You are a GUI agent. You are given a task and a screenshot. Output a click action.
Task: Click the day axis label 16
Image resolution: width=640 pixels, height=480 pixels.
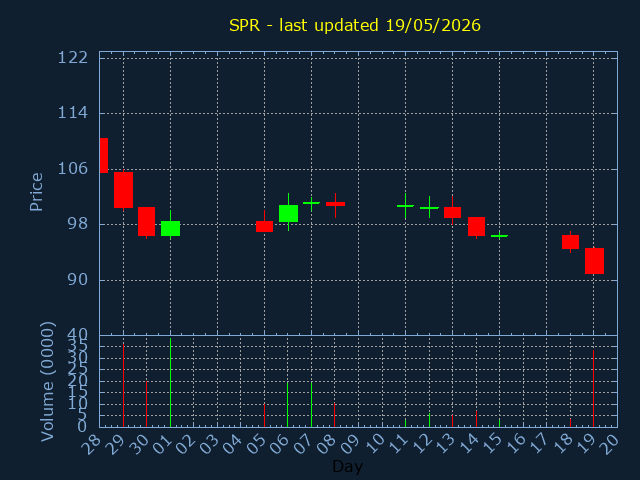(515, 444)
